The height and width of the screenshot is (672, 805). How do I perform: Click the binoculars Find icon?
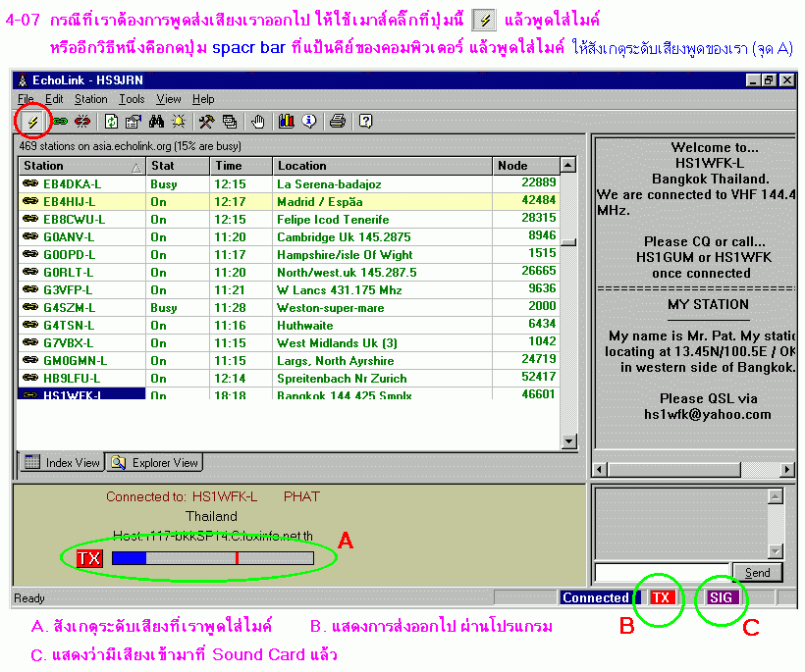[x=156, y=122]
